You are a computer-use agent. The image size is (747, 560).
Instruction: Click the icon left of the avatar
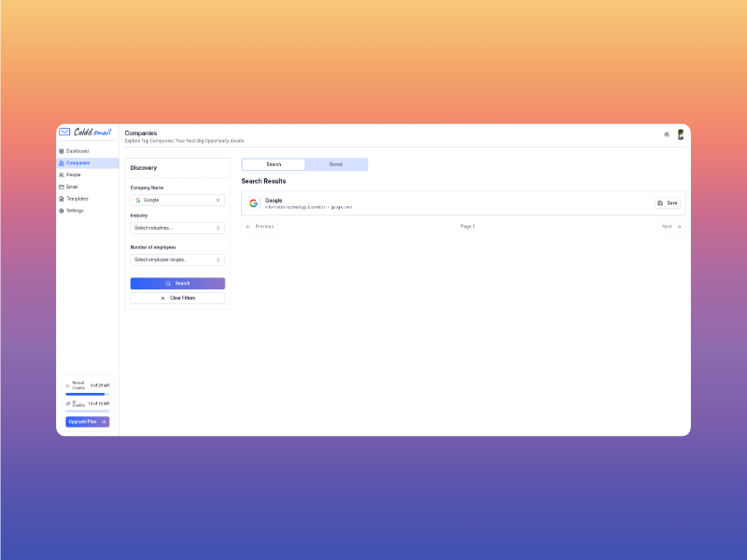pos(666,134)
